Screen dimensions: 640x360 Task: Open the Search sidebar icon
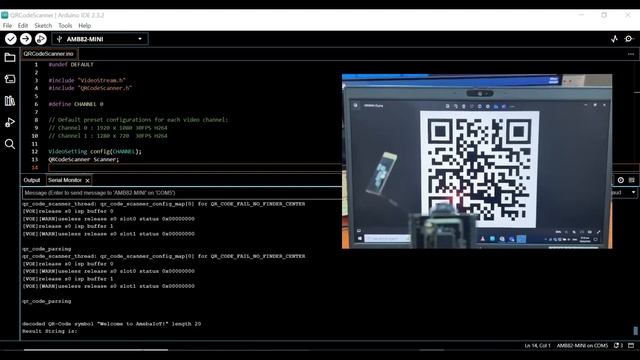click(10, 144)
